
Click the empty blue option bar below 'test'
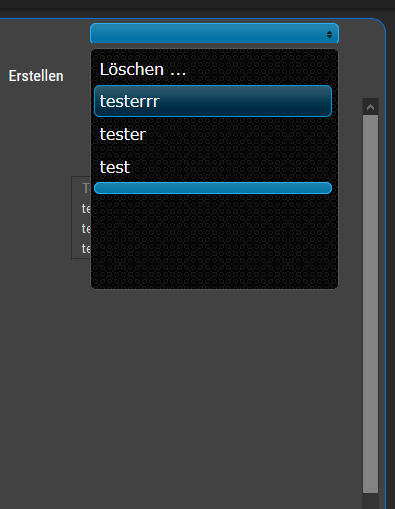(213, 188)
